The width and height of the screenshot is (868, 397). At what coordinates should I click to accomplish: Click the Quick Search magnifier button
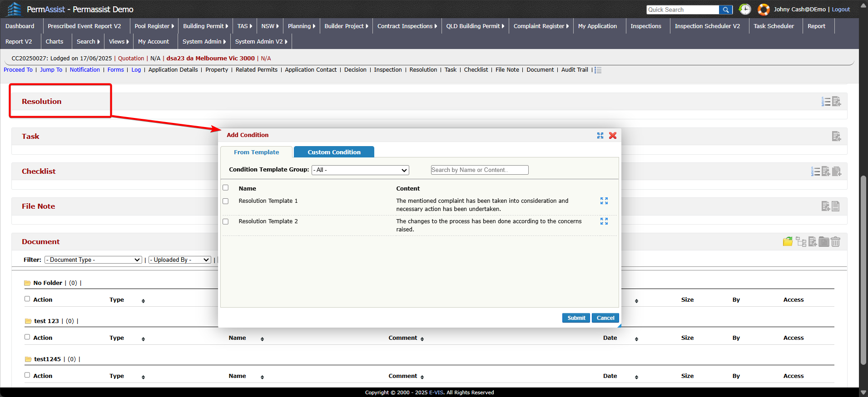(x=725, y=10)
